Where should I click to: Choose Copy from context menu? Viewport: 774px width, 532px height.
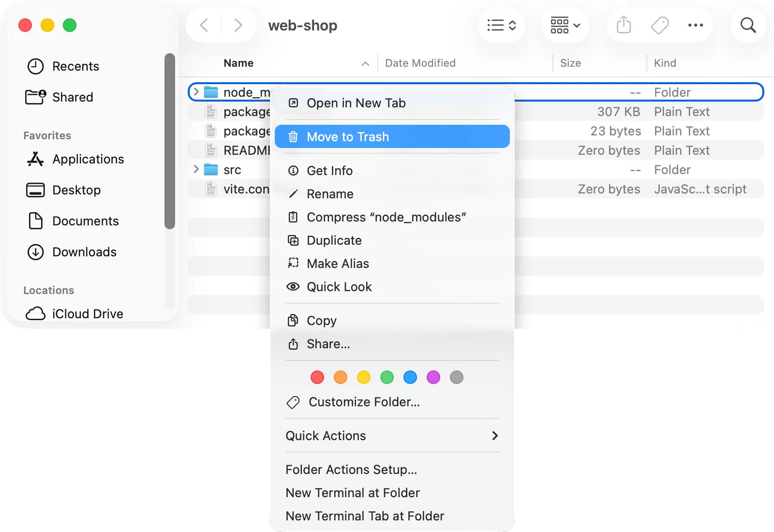point(392,321)
